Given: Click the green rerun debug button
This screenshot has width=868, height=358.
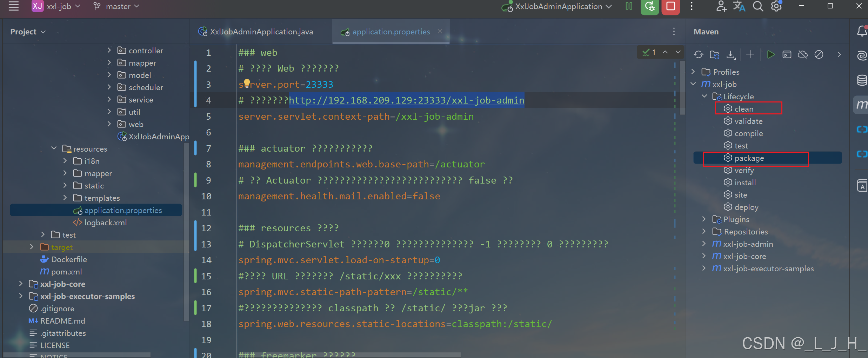Looking at the screenshot, I should pyautogui.click(x=649, y=7).
